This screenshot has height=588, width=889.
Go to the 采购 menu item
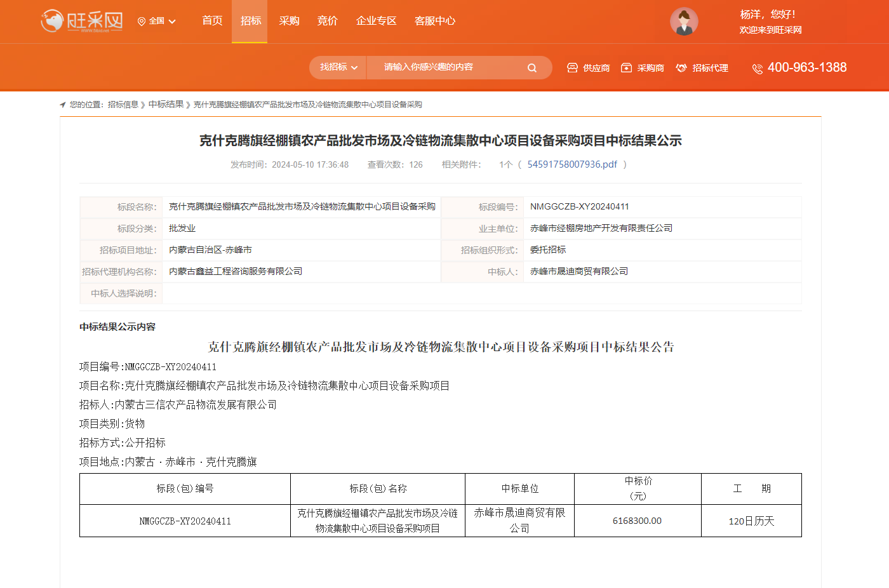tap(289, 21)
